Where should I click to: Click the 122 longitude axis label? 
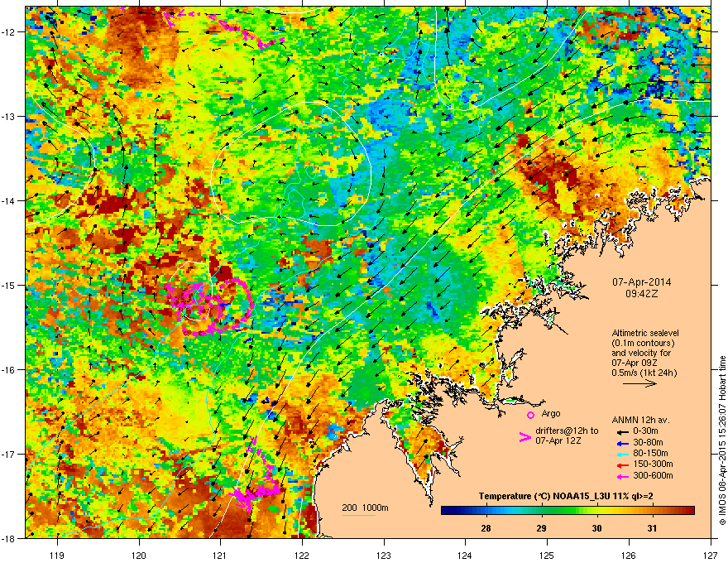point(302,555)
